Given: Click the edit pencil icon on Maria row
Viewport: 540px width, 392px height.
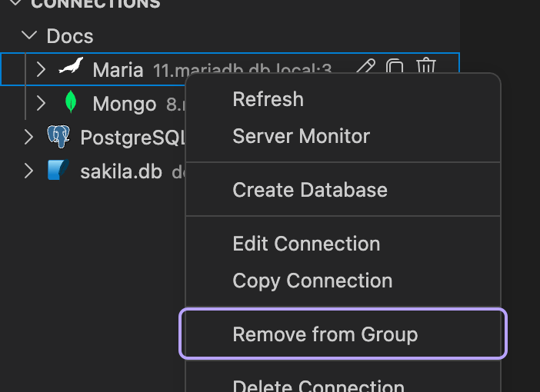Looking at the screenshot, I should click(365, 66).
